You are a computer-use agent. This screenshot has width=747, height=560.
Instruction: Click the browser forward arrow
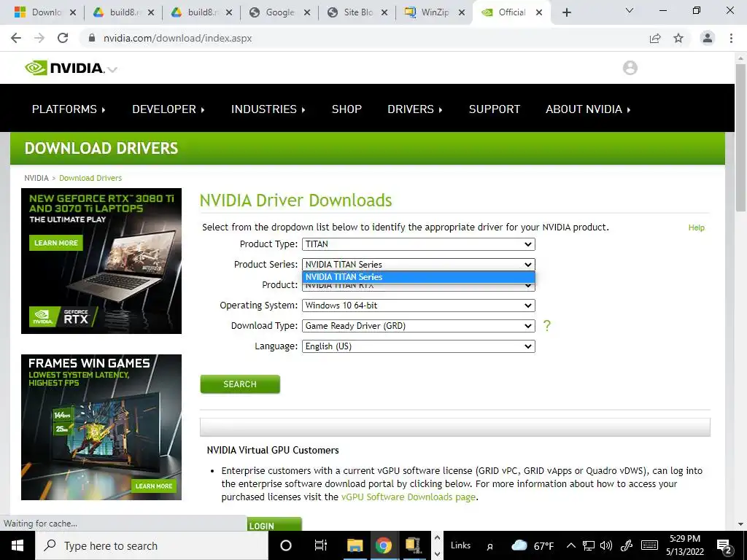click(39, 38)
